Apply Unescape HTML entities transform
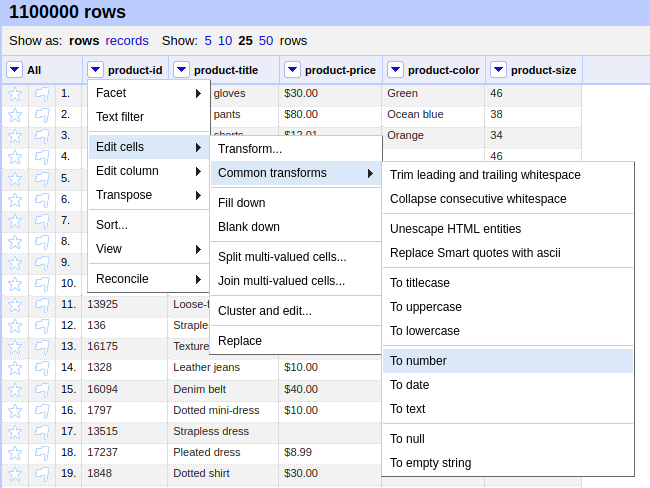This screenshot has width=650, height=488. (x=508, y=229)
